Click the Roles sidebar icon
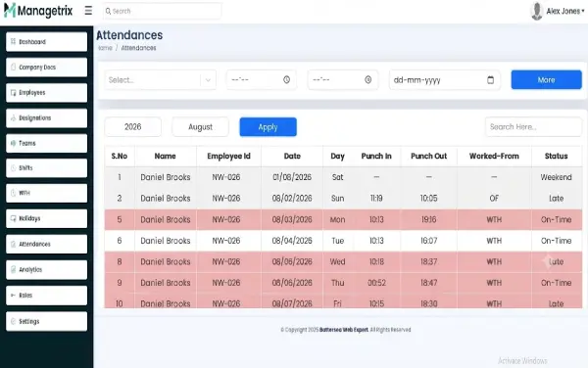Image resolution: width=588 pixels, height=368 pixels. click(13, 295)
